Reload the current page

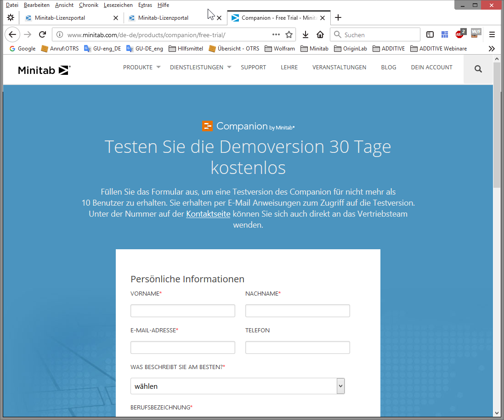tap(42, 34)
